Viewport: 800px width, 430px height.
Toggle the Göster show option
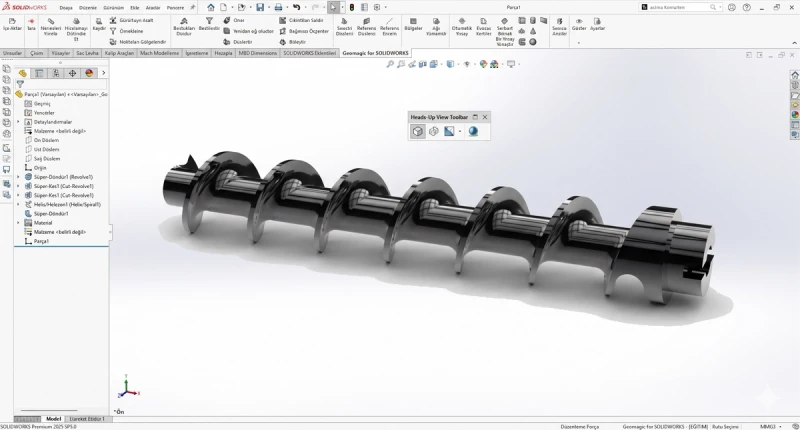tap(579, 24)
